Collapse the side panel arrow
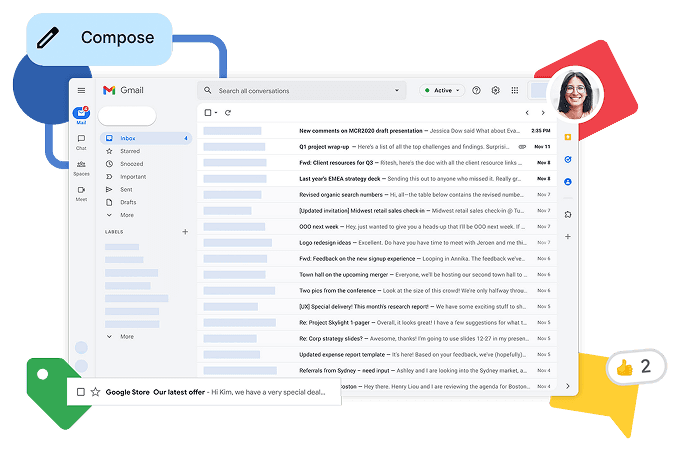Image resolution: width=676 pixels, height=451 pixels. (568, 386)
